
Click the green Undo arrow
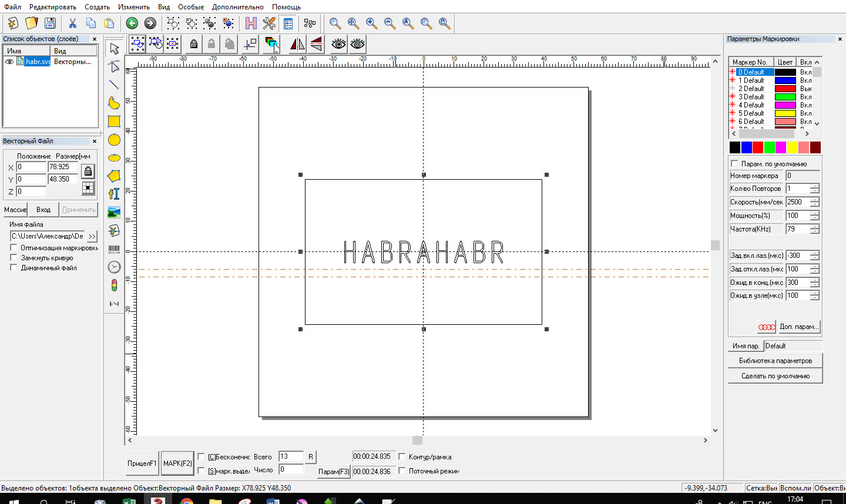pyautogui.click(x=132, y=23)
